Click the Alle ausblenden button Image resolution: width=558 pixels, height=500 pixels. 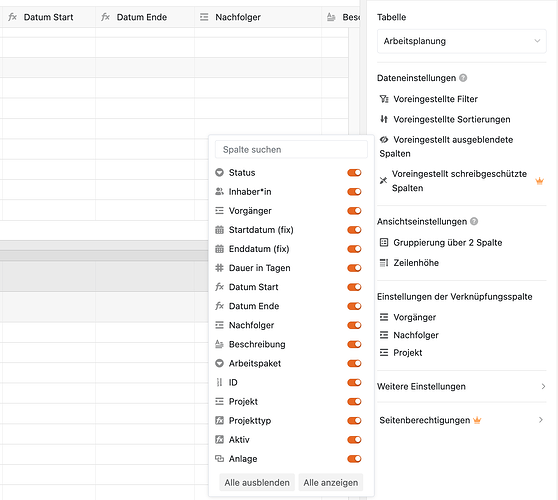tap(257, 483)
